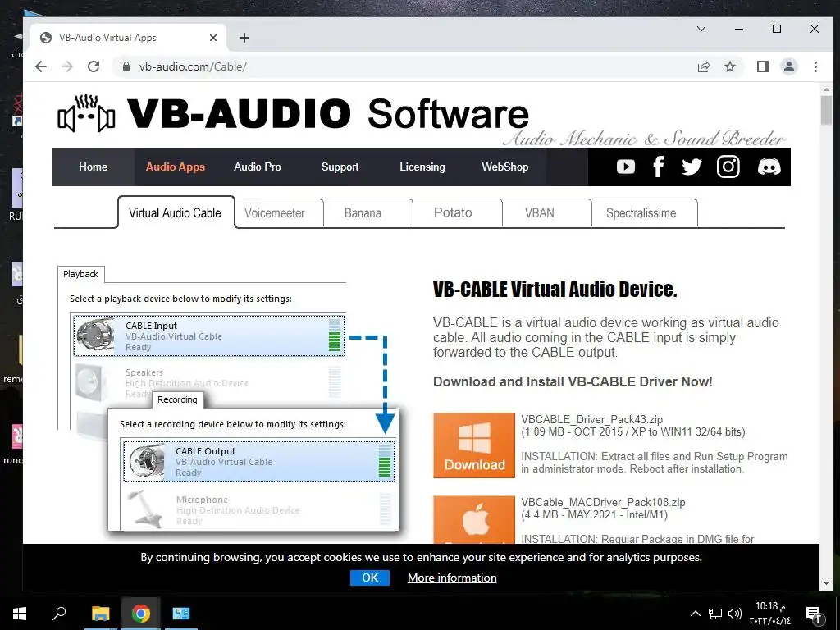Screen dimensions: 840x630
Task: Click the Windows Download button for VBCABLE
Action: coord(474,445)
